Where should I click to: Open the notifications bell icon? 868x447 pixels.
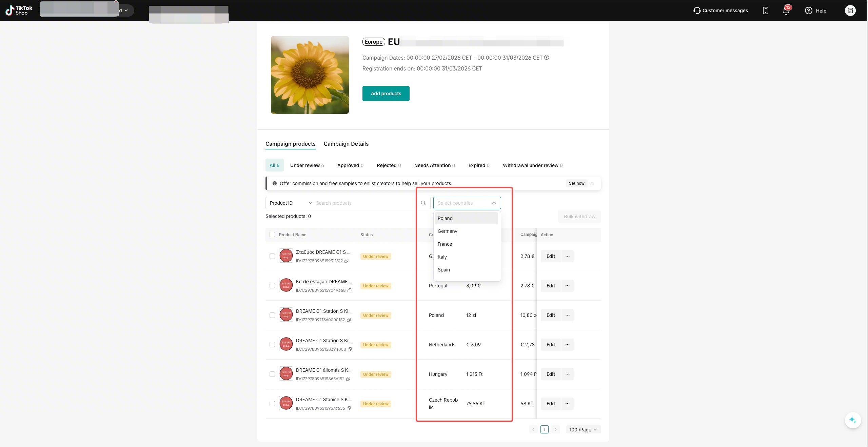(786, 11)
